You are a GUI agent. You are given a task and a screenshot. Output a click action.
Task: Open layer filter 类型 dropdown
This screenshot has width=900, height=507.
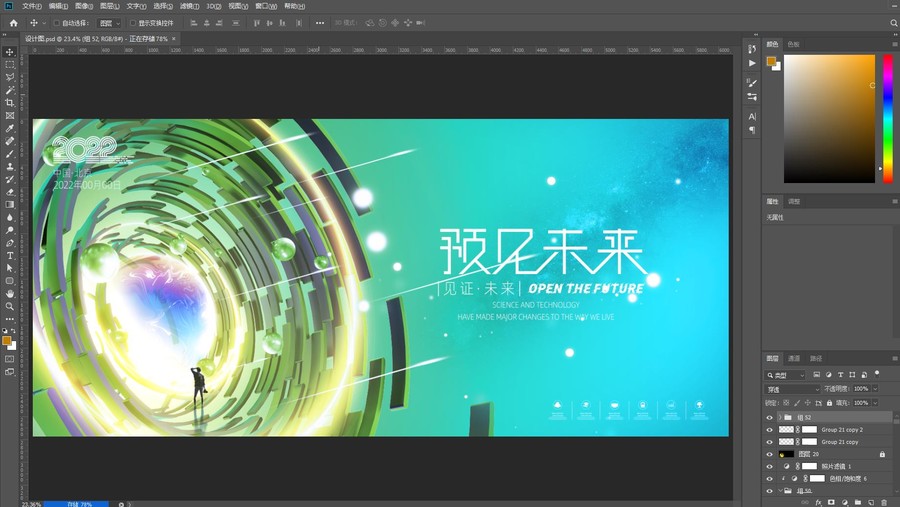point(785,375)
